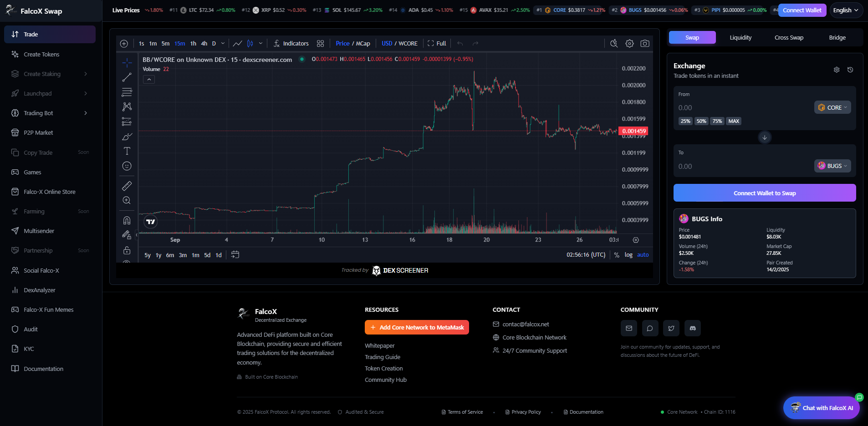Select the trend line drawing tool

[x=127, y=77]
